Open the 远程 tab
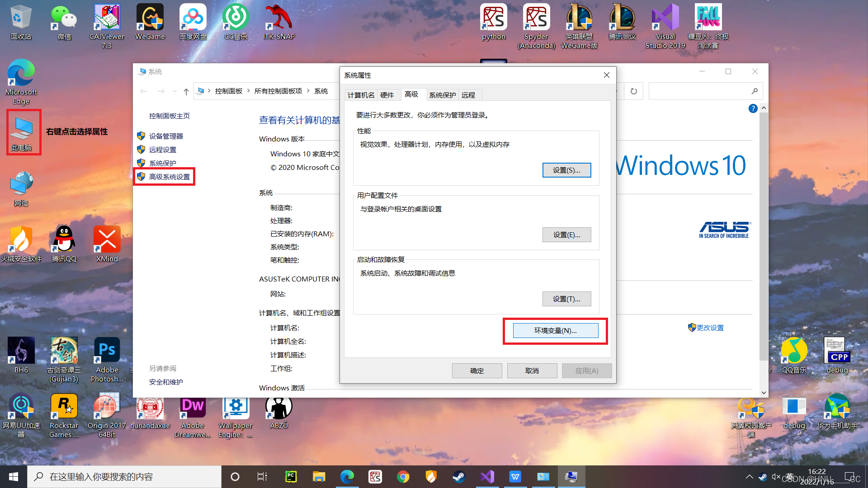Image resolution: width=868 pixels, height=488 pixels. pos(468,95)
